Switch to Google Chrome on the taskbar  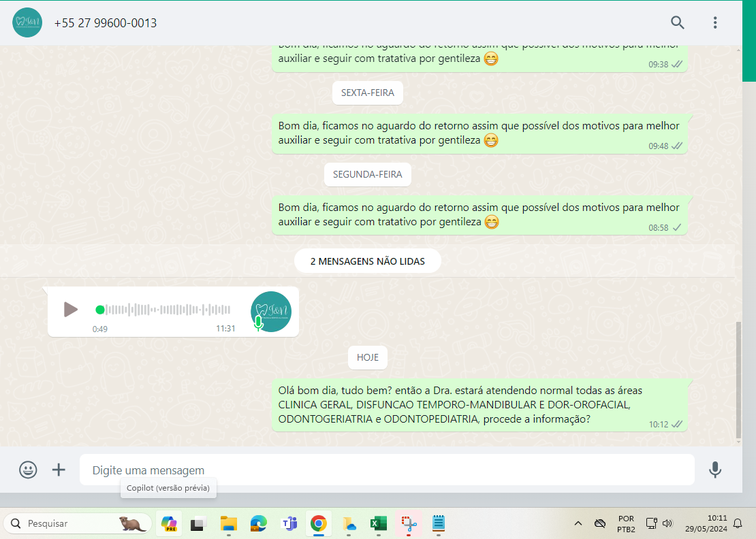click(318, 523)
